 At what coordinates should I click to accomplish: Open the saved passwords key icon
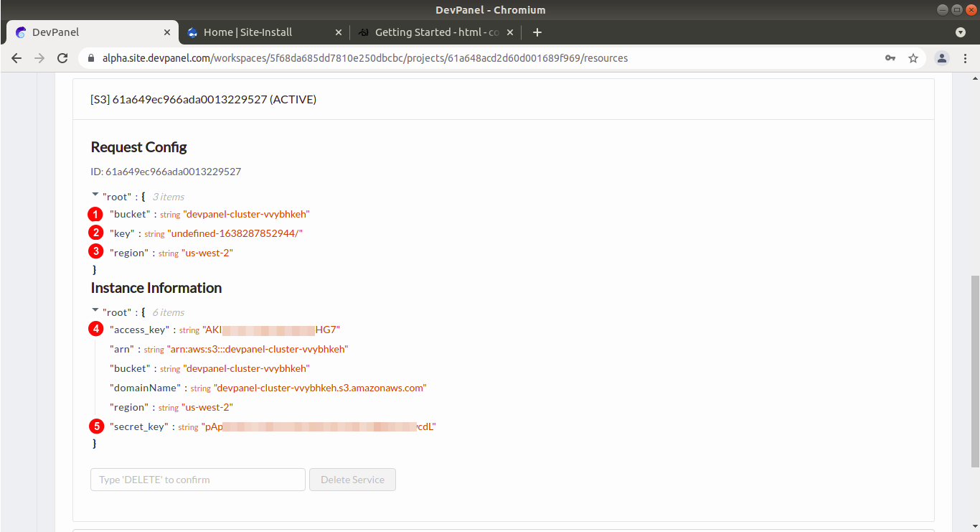pyautogui.click(x=890, y=58)
